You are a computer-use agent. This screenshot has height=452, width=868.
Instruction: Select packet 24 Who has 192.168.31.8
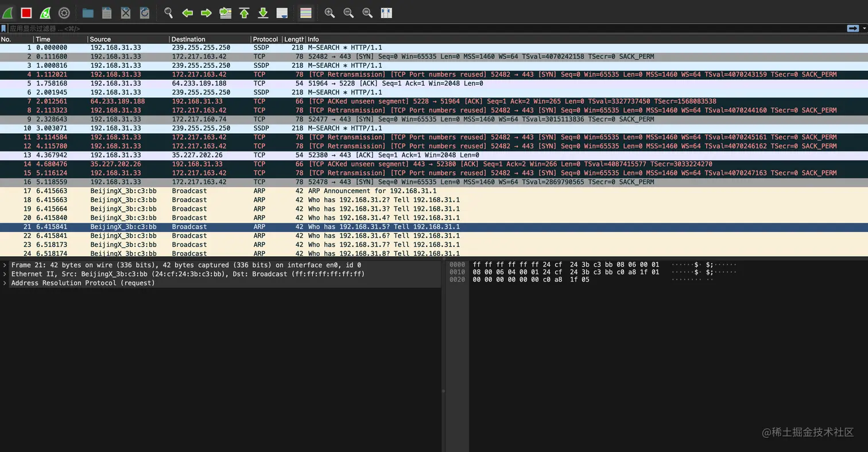pyautogui.click(x=434, y=253)
